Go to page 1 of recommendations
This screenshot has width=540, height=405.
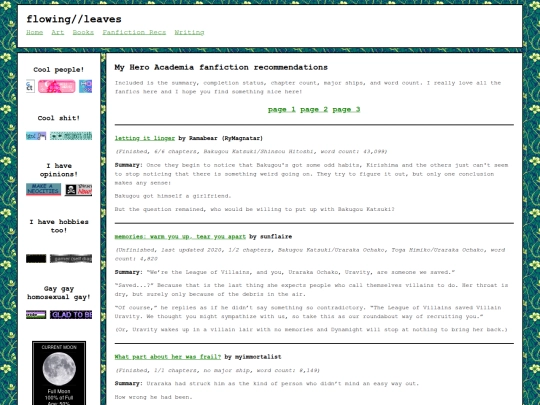click(x=282, y=110)
